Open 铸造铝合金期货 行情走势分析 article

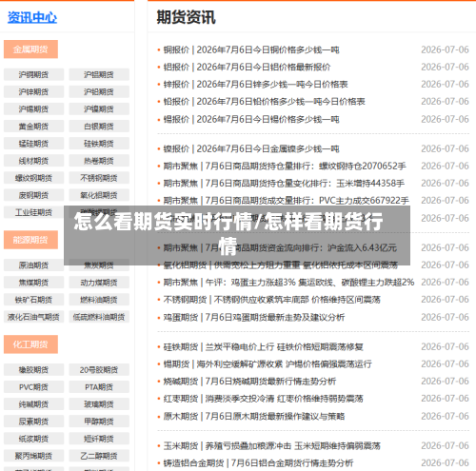coord(258,462)
